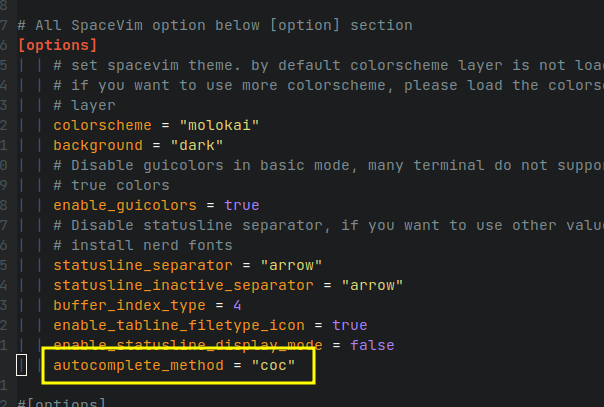The width and height of the screenshot is (604, 407).
Task: Click the statusline_separator key
Action: [143, 265]
